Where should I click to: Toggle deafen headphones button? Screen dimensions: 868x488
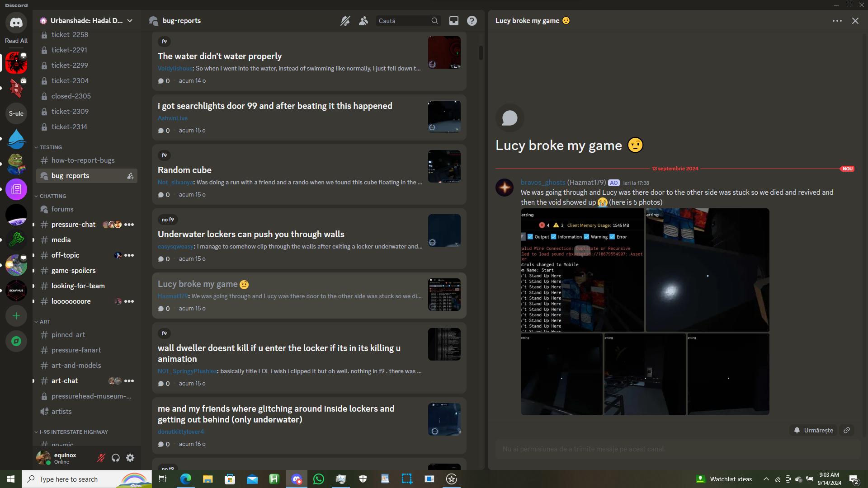pos(116,458)
